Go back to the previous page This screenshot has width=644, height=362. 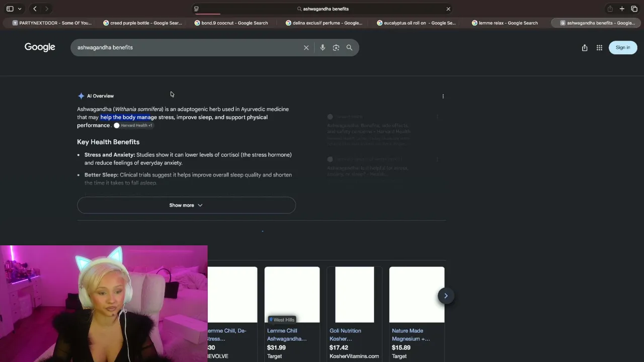[35, 9]
